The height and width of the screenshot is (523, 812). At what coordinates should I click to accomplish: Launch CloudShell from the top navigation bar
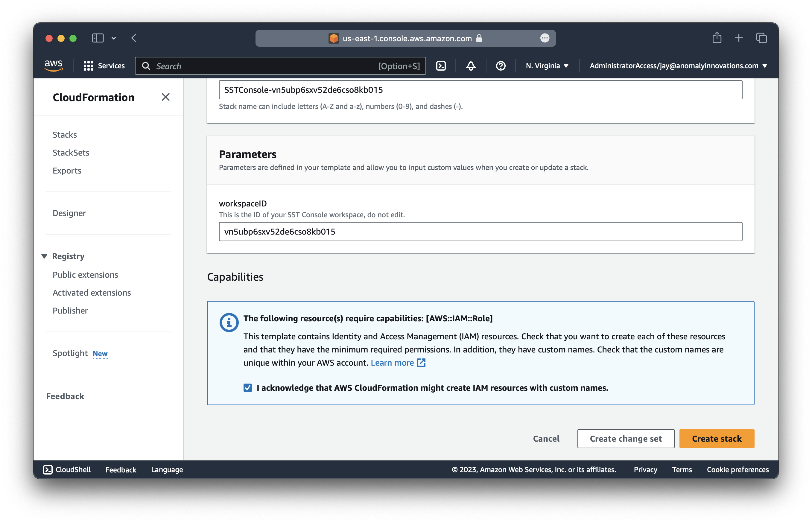click(x=441, y=66)
